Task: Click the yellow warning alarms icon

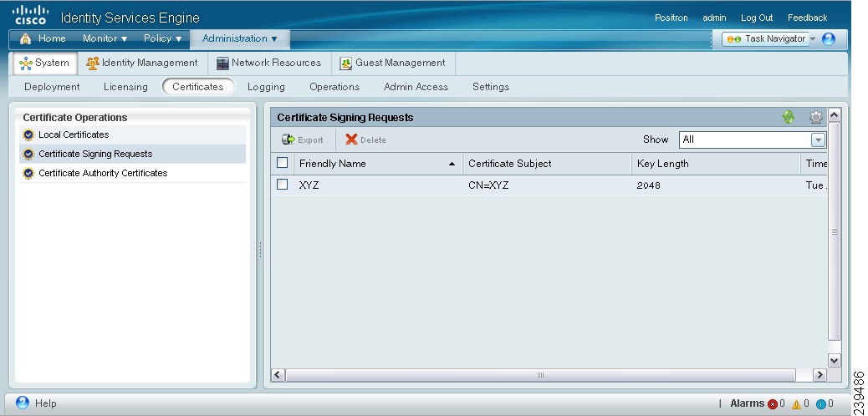Action: (x=797, y=404)
